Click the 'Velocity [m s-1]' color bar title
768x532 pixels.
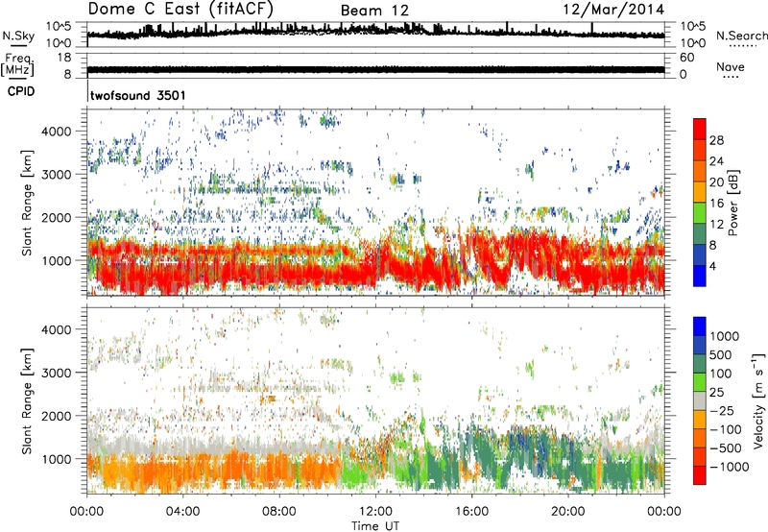click(x=758, y=400)
